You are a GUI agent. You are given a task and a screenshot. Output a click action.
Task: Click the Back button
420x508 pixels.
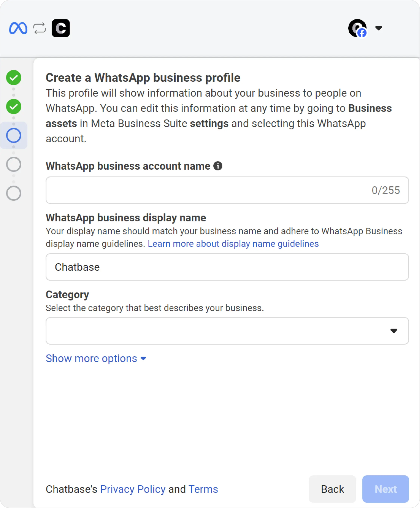pyautogui.click(x=332, y=489)
